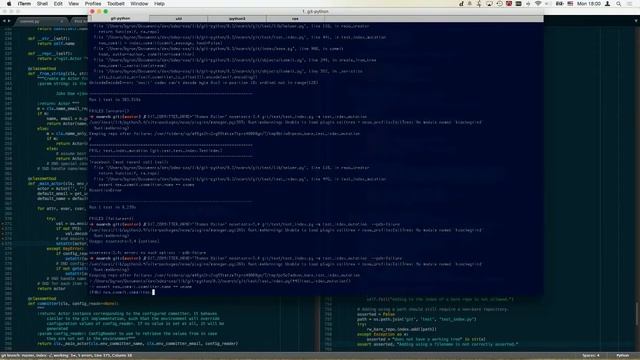Viewport: 640px width, 360px height.
Task: Open the Edit menu
Action: [x=58, y=4]
